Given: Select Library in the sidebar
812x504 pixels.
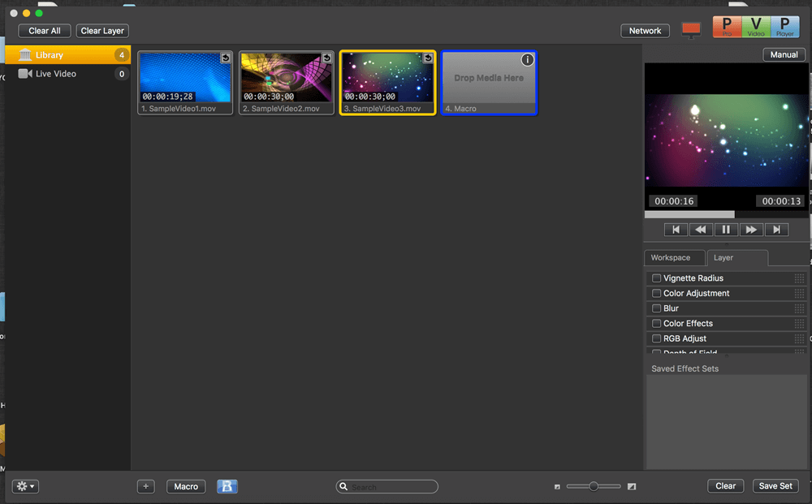Looking at the screenshot, I should pyautogui.click(x=68, y=55).
